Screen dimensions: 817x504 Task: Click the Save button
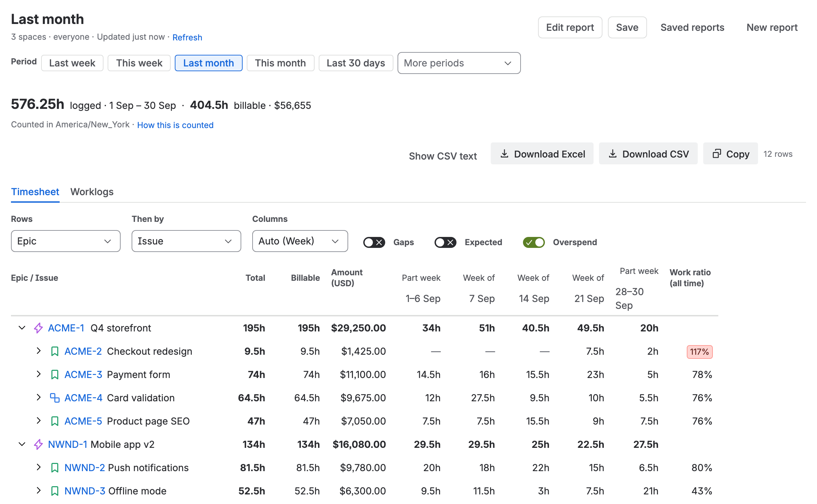coord(627,27)
